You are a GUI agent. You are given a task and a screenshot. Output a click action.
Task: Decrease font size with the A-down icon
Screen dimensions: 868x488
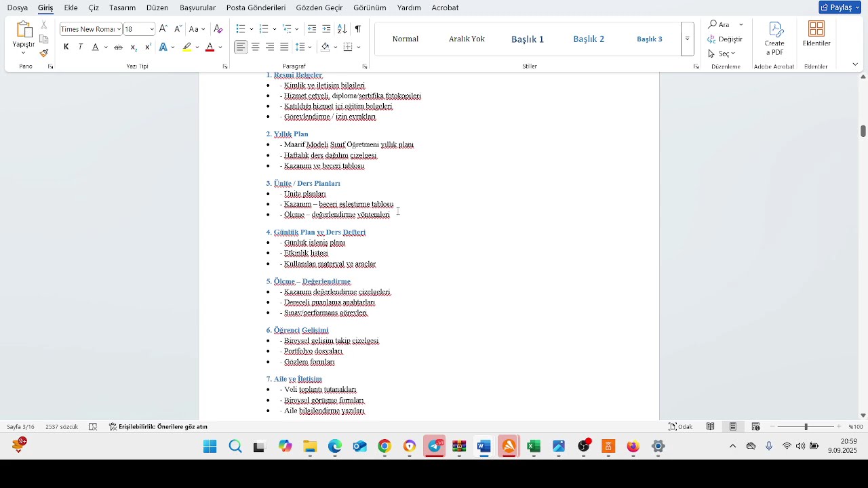178,28
